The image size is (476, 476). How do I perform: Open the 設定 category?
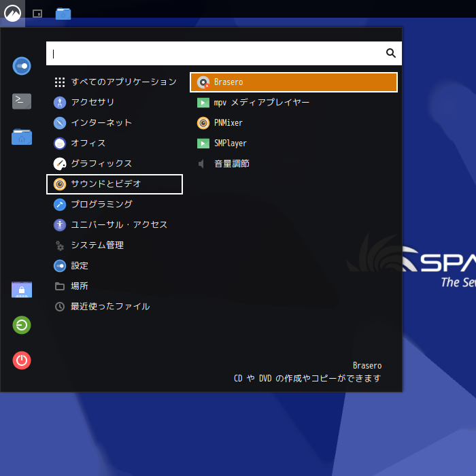114,266
